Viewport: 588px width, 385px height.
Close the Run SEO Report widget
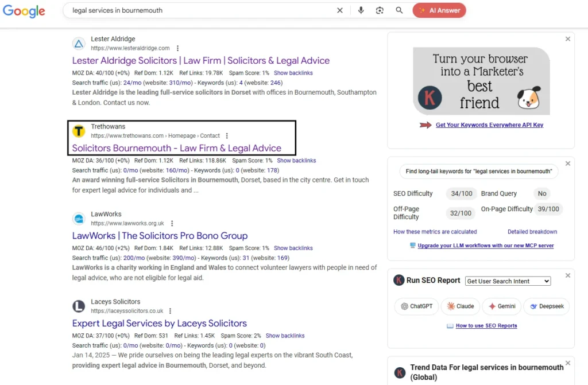point(568,275)
